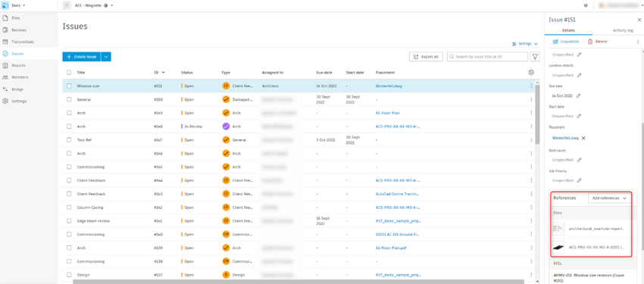Open more options for Window size row

click(531, 86)
